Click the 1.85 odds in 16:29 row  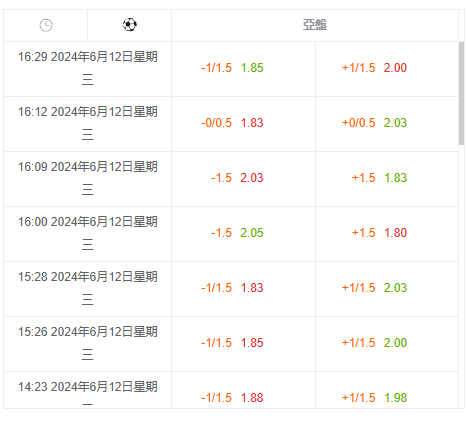(252, 68)
